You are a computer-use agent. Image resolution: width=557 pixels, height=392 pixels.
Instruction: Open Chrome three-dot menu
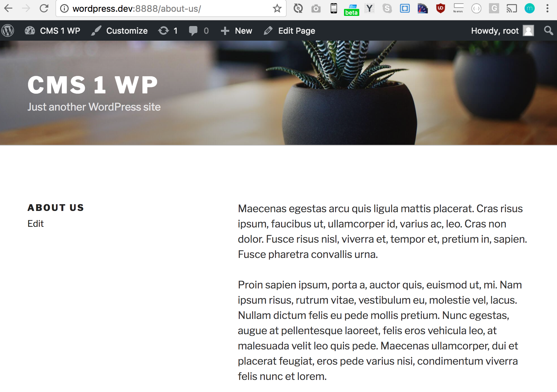tap(547, 9)
